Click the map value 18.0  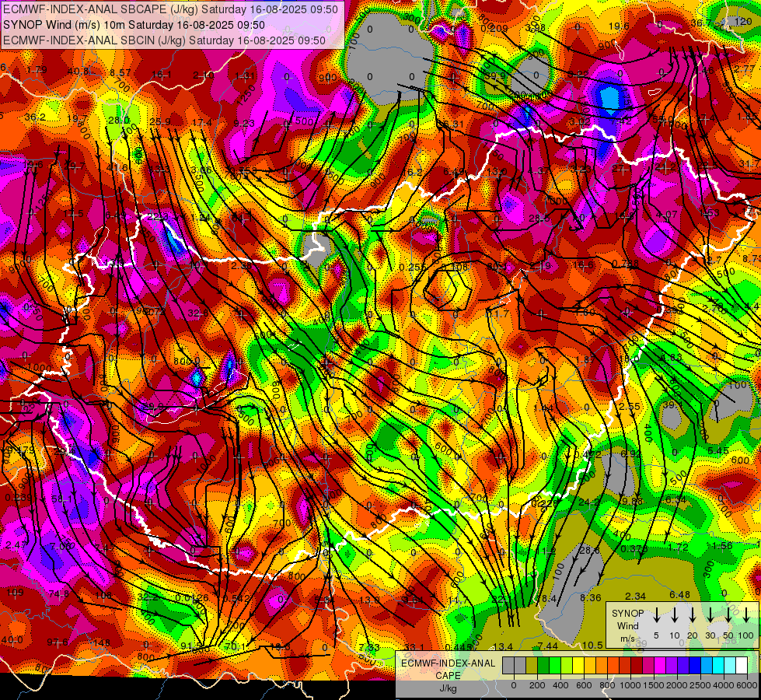coord(629,359)
